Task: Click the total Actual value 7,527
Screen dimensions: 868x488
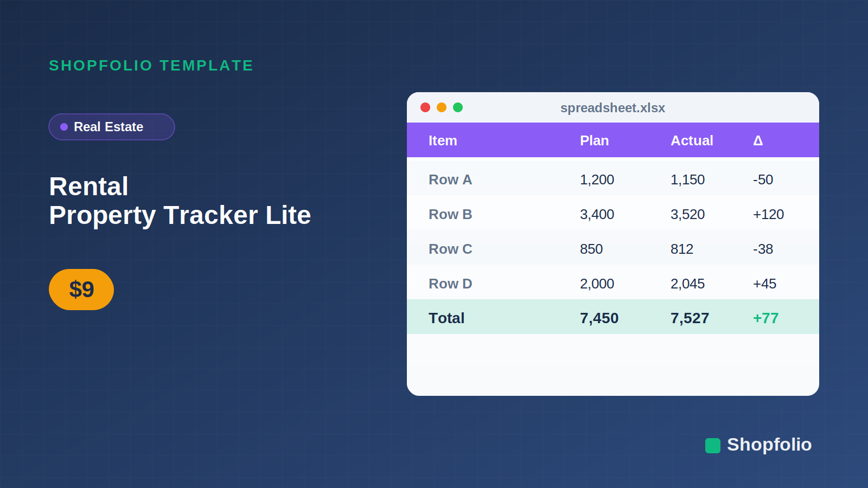Action: point(690,318)
